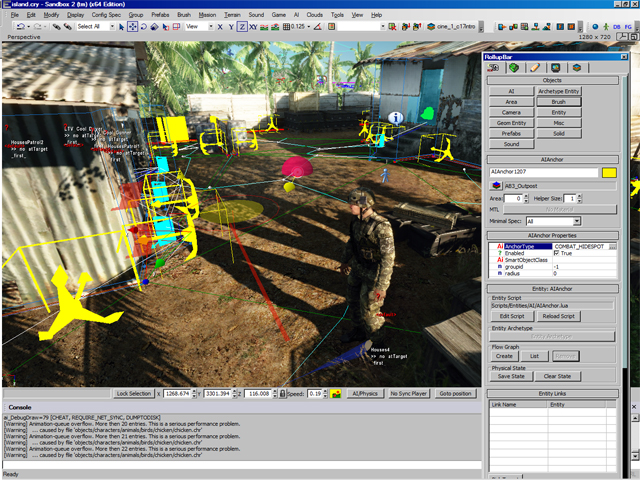
Task: Click the cine_1_c17intro layer button
Action: click(x=451, y=27)
